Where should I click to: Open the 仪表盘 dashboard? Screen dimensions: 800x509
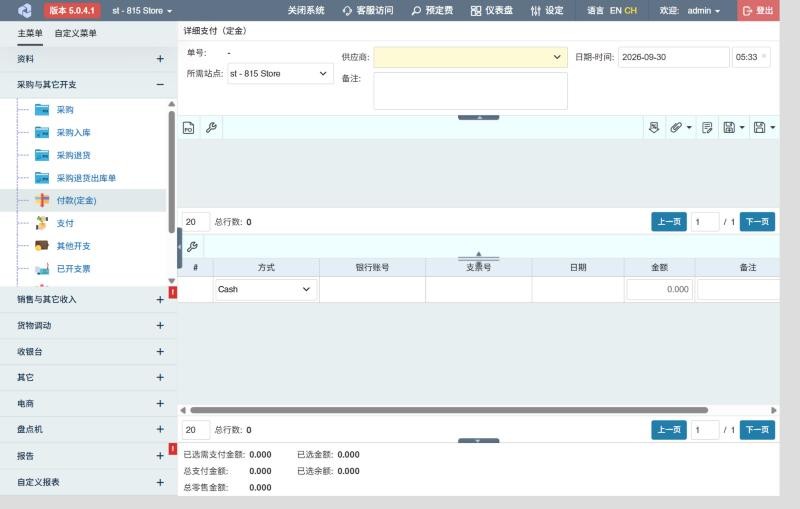tap(492, 10)
